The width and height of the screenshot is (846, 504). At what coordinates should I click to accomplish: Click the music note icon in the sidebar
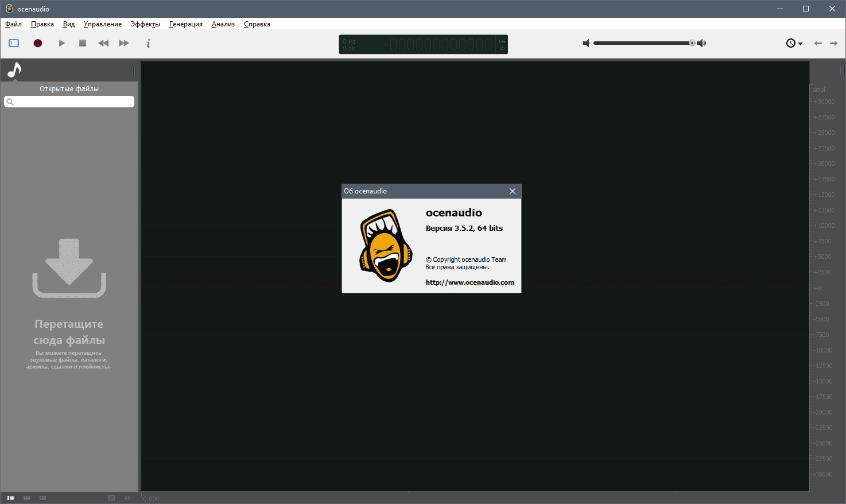tap(14, 70)
